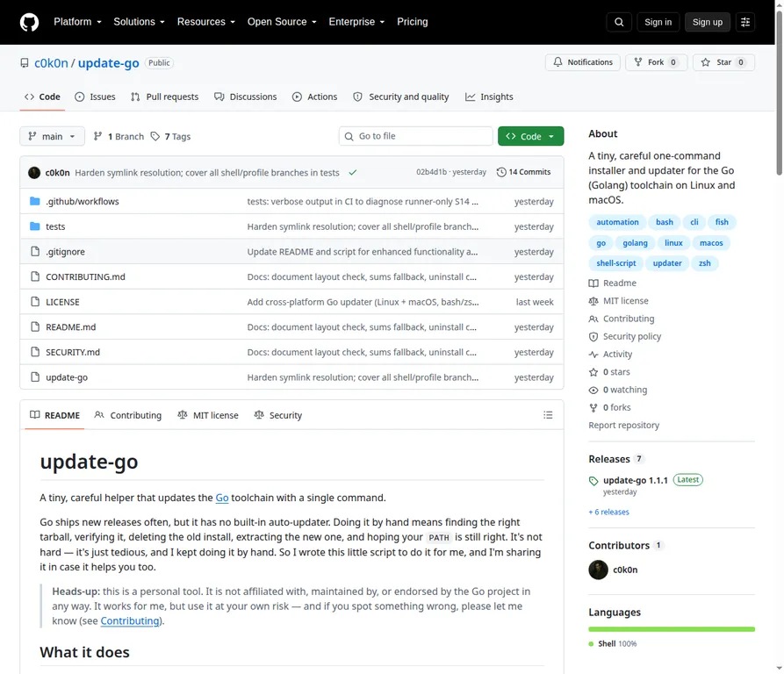Focus the Go to file search field
Viewport: 784px width, 674px height.
tap(416, 136)
